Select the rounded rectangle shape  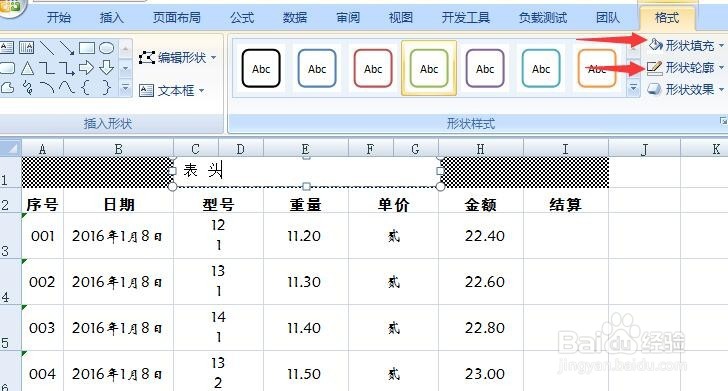(6, 68)
